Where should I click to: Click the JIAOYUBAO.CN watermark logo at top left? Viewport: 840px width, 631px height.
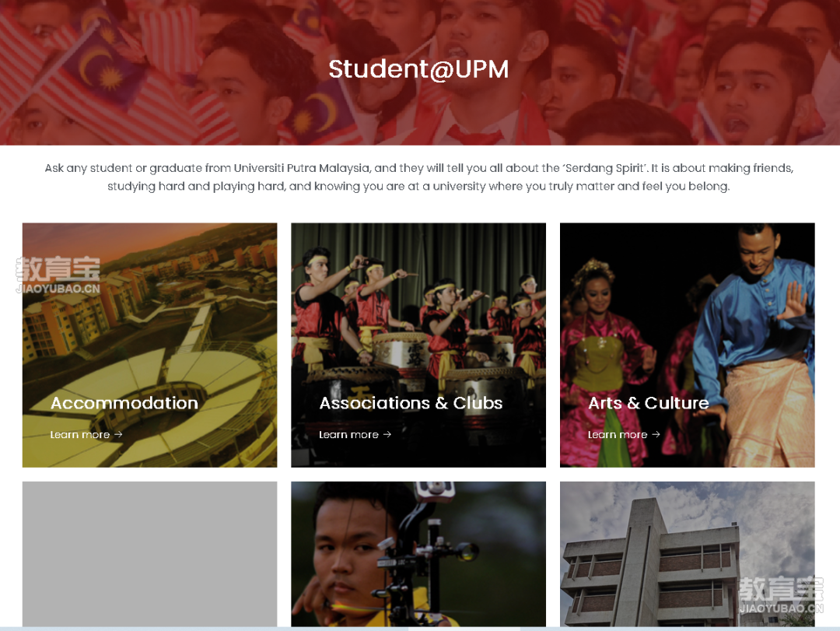pyautogui.click(x=58, y=275)
